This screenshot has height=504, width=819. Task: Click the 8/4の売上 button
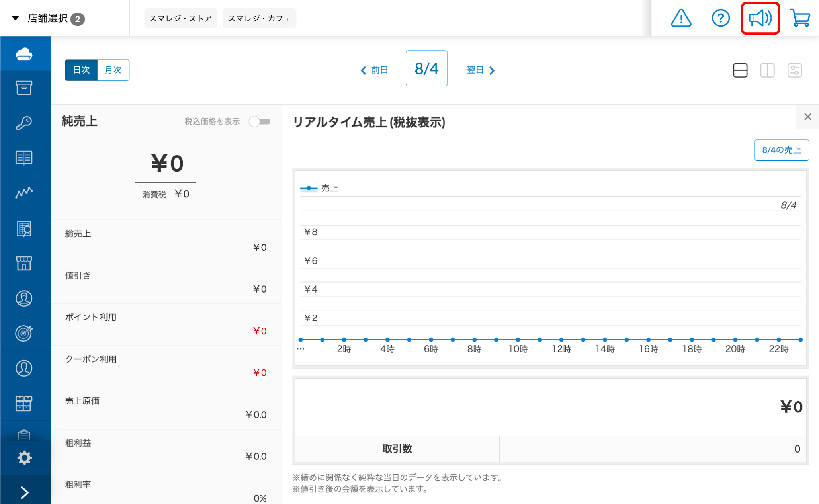782,150
